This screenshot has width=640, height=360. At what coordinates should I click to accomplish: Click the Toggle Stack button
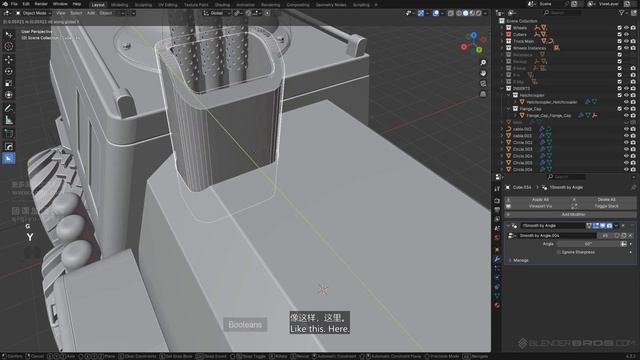607,206
